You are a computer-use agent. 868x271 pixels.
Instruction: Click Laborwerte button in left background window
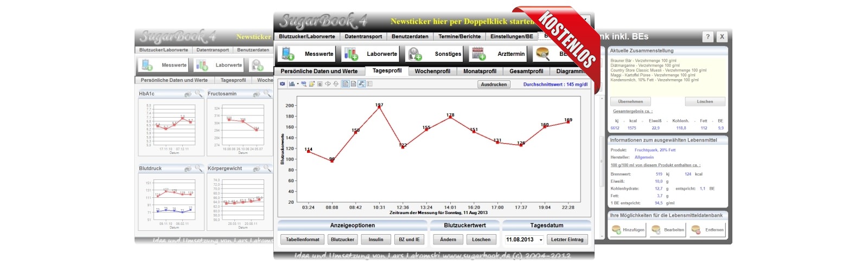(218, 65)
